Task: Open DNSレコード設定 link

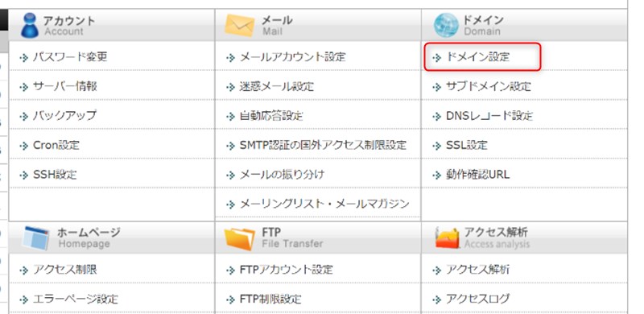Action: (489, 115)
